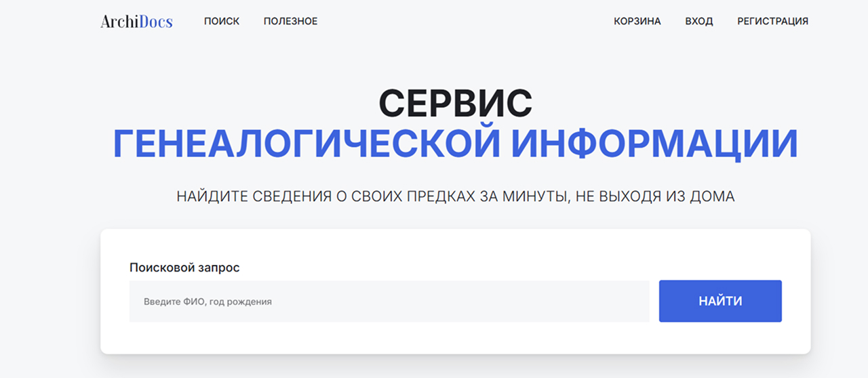Go to КОРЗИНА cart page
This screenshot has width=868, height=378.
637,21
